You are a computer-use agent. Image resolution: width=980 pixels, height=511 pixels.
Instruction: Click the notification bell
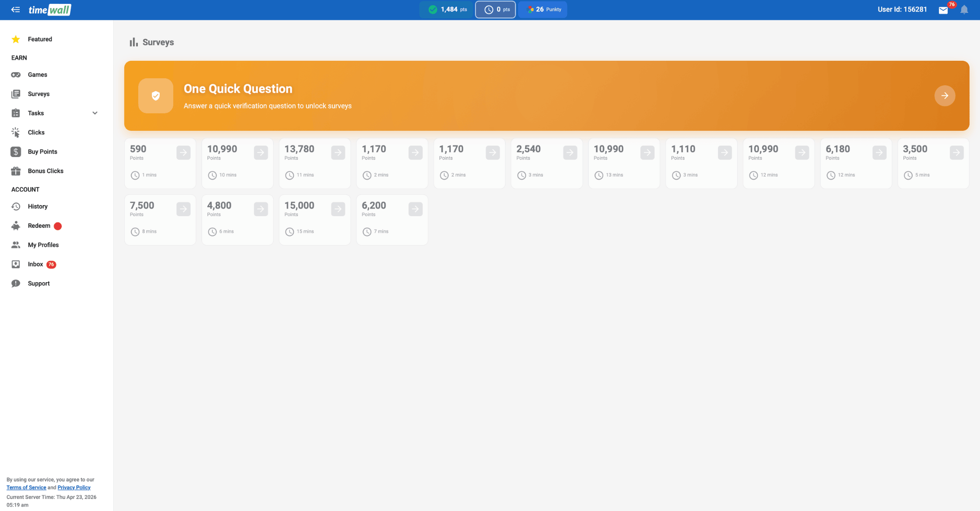[964, 10]
